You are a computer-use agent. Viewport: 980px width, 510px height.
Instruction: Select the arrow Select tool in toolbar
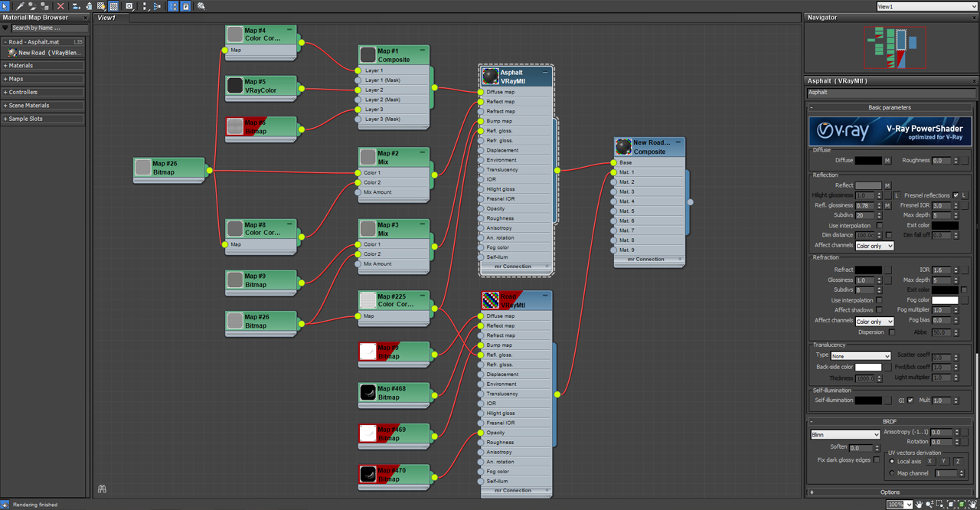click(5, 6)
